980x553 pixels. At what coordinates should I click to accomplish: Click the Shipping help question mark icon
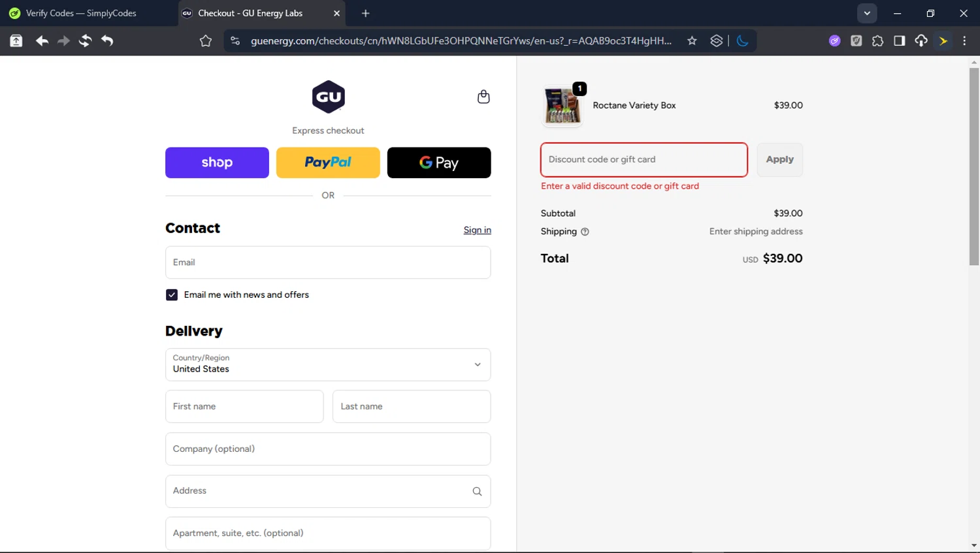[585, 232]
